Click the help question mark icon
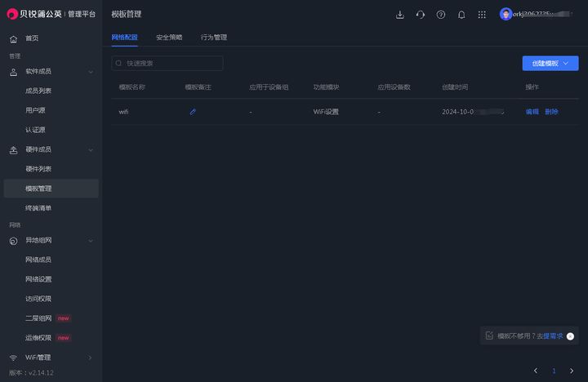The image size is (588, 382). pyautogui.click(x=441, y=15)
